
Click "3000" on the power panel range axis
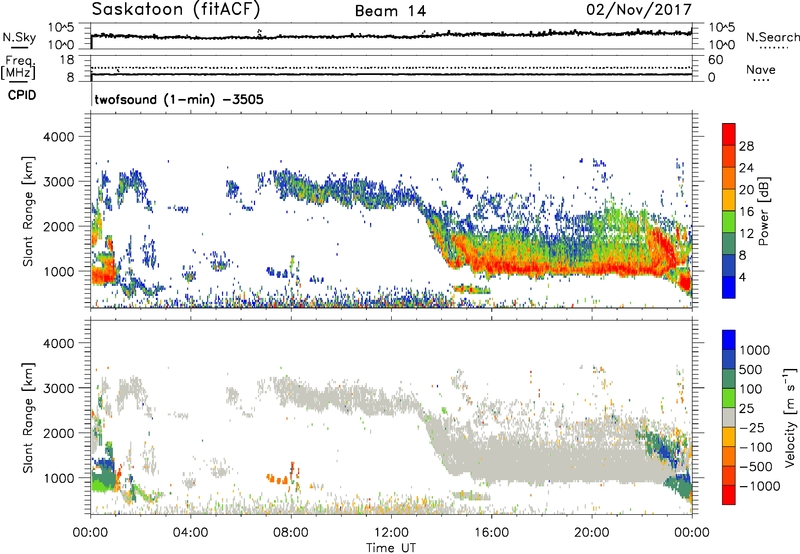click(x=58, y=182)
